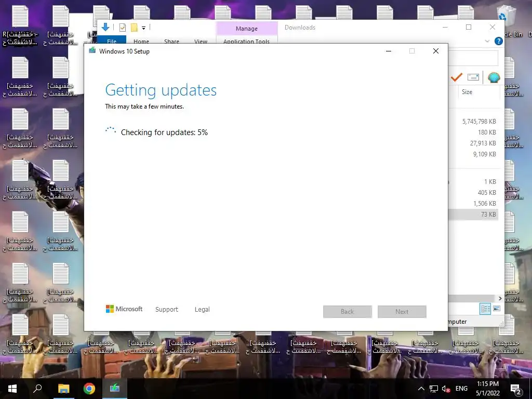
Task: Click the blue shell icon in the Explorer ribbon
Action: click(x=494, y=77)
